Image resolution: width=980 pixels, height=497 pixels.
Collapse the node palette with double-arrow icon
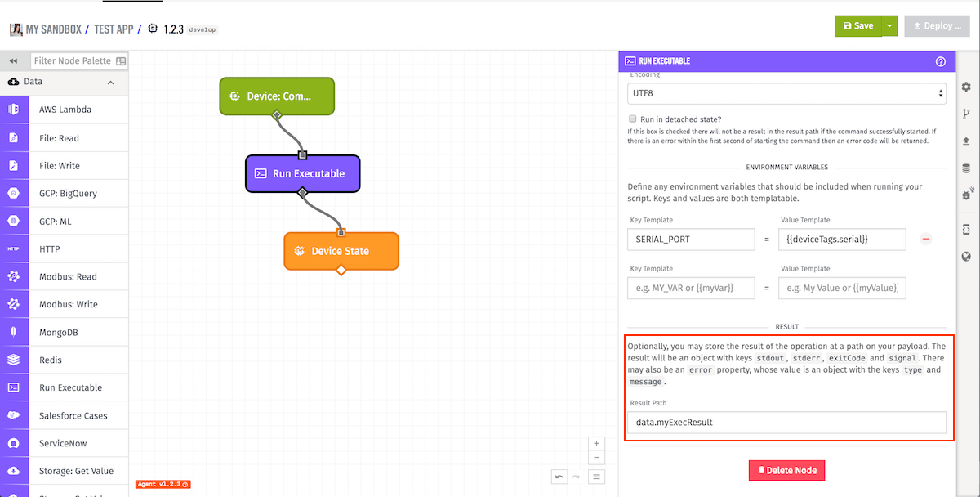point(13,60)
